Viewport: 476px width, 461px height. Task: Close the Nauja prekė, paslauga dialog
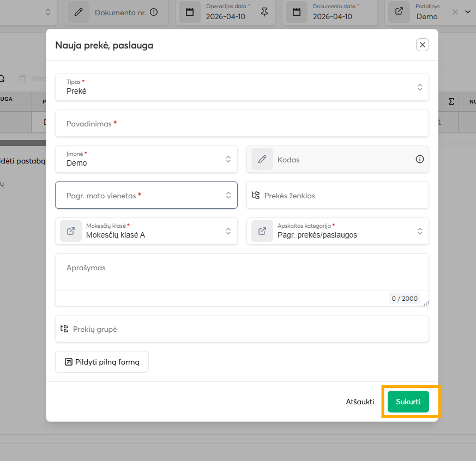tap(422, 45)
